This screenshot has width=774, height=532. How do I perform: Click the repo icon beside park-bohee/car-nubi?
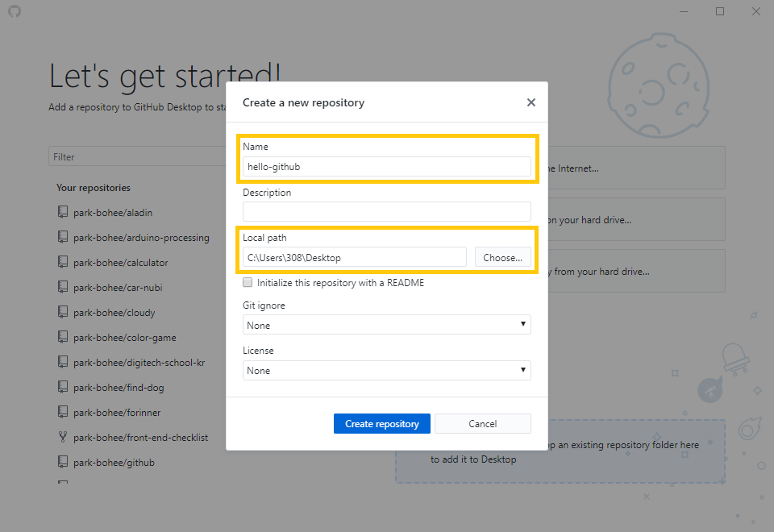pyautogui.click(x=63, y=287)
